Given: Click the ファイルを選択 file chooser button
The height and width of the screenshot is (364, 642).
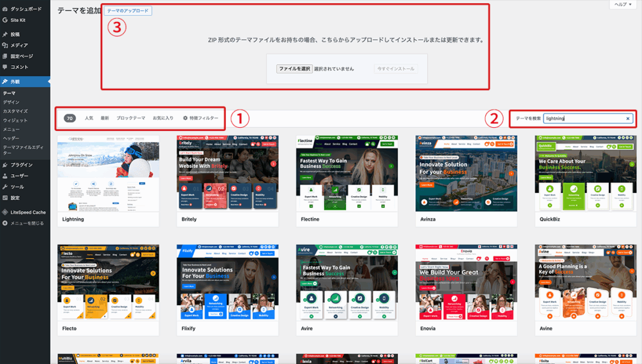Looking at the screenshot, I should (x=295, y=68).
